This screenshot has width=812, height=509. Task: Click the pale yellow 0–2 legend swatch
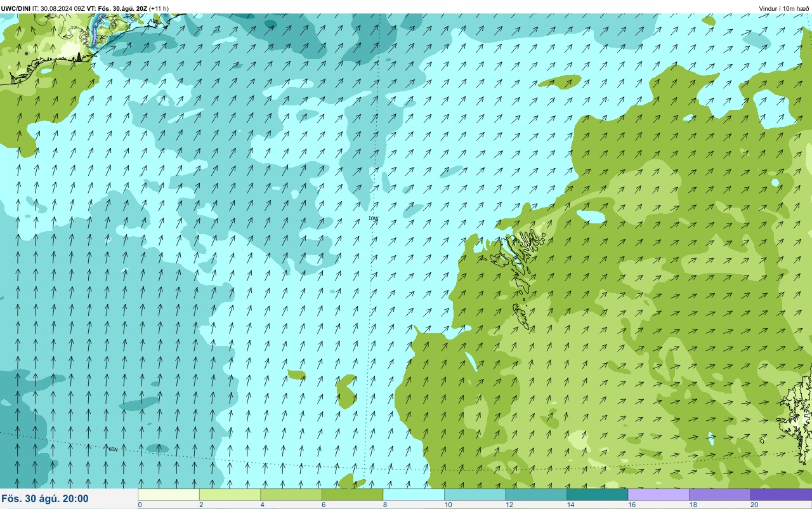(x=169, y=494)
